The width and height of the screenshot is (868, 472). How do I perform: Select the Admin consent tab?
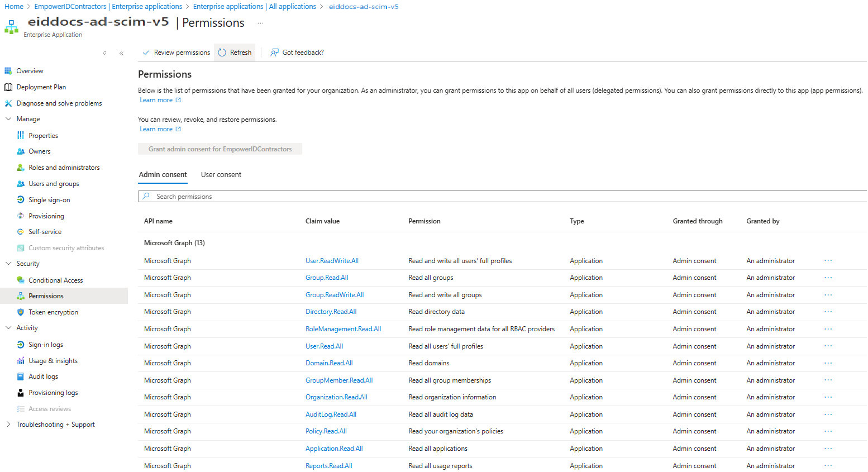[x=163, y=175]
